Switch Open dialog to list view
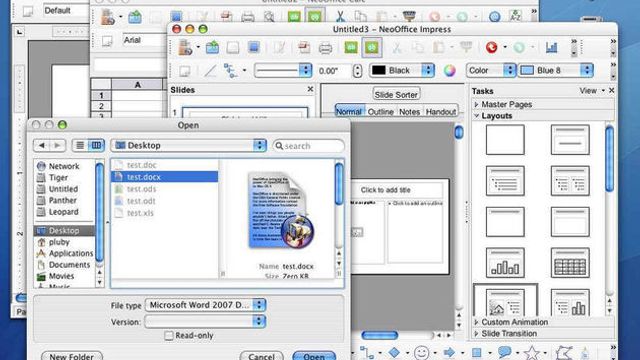The height and width of the screenshot is (360, 640). coord(80,145)
